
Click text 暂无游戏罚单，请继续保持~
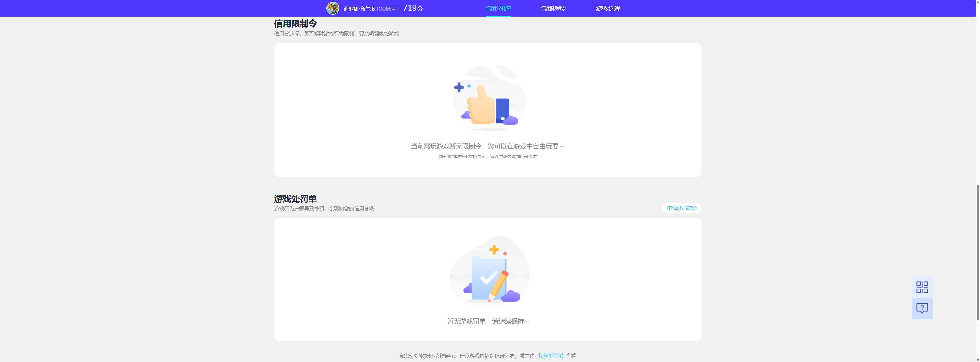click(488, 321)
